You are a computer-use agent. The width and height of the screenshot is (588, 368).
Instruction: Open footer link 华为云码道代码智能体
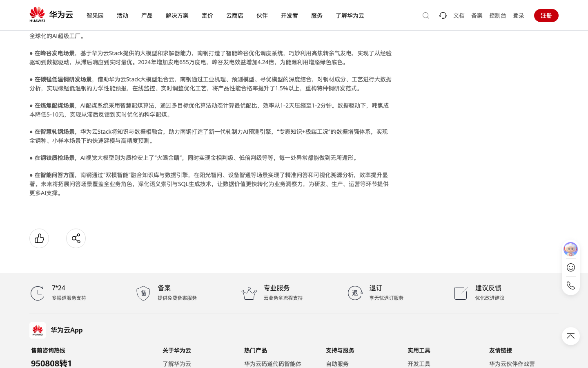click(273, 364)
